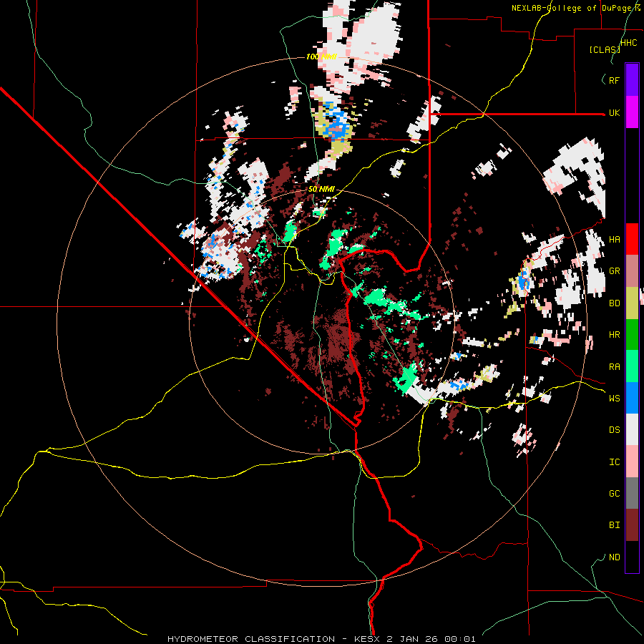Pick the HR dark green legend block
This screenshot has width=644, height=644.
coord(632,335)
